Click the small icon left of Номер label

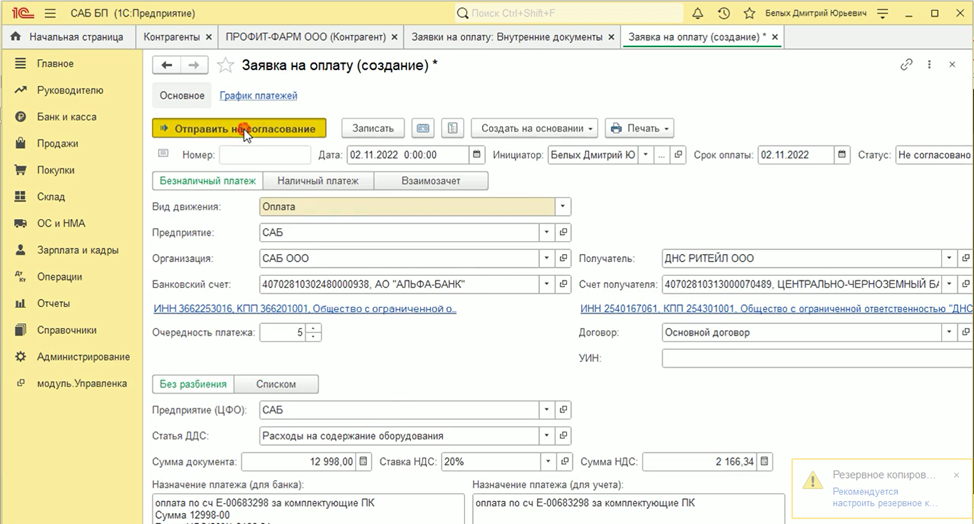pyautogui.click(x=163, y=153)
